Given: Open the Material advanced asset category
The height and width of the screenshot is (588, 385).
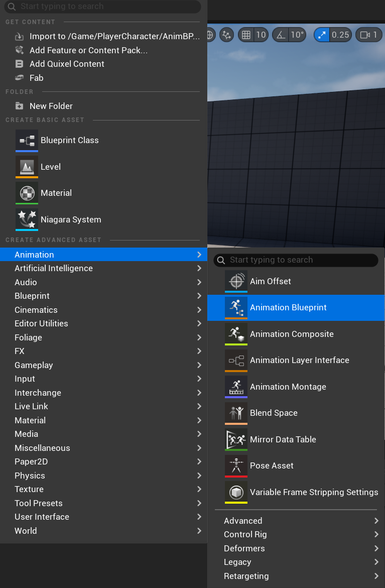Looking at the screenshot, I should coord(103,420).
